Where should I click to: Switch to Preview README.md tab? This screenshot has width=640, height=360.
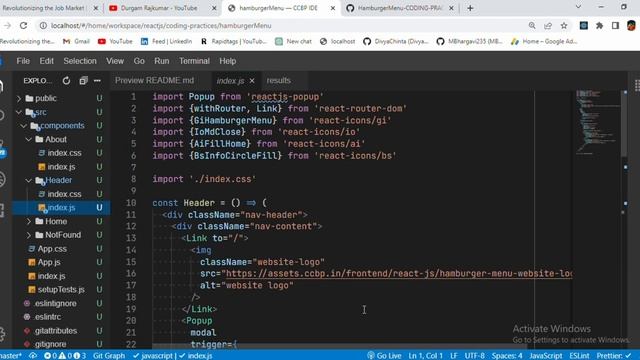(x=155, y=80)
